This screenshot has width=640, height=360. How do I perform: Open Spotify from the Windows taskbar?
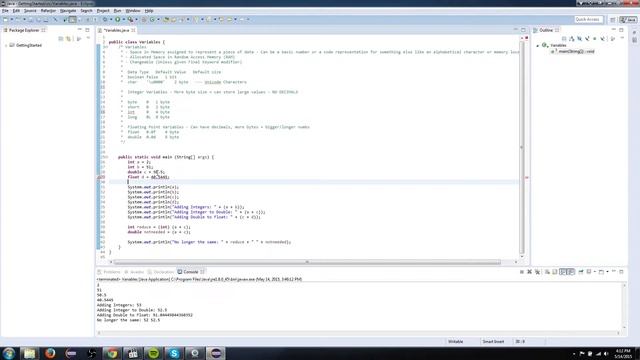coord(153,353)
